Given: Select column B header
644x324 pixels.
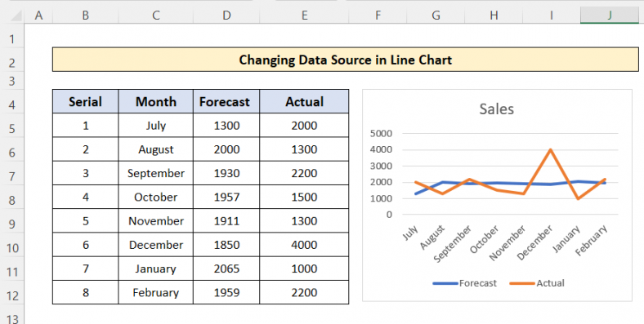Looking at the screenshot, I should coord(86,16).
